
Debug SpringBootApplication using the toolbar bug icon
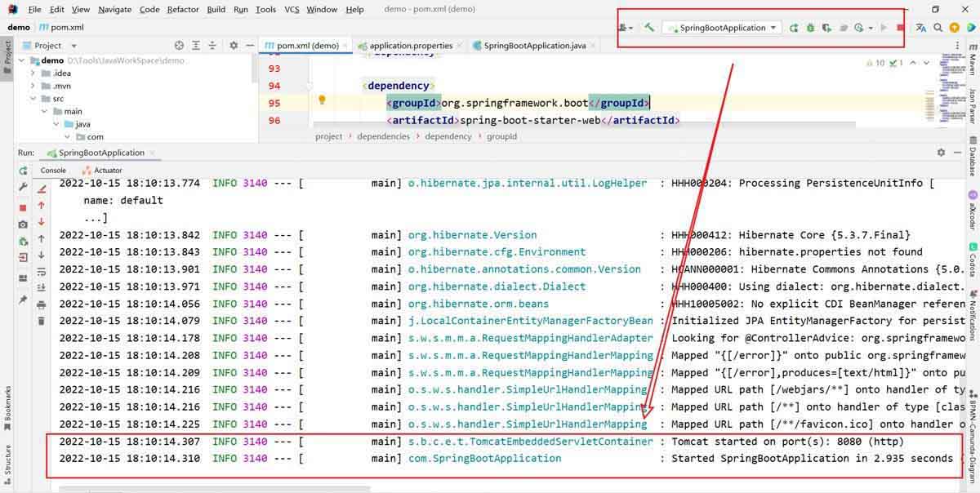point(810,28)
